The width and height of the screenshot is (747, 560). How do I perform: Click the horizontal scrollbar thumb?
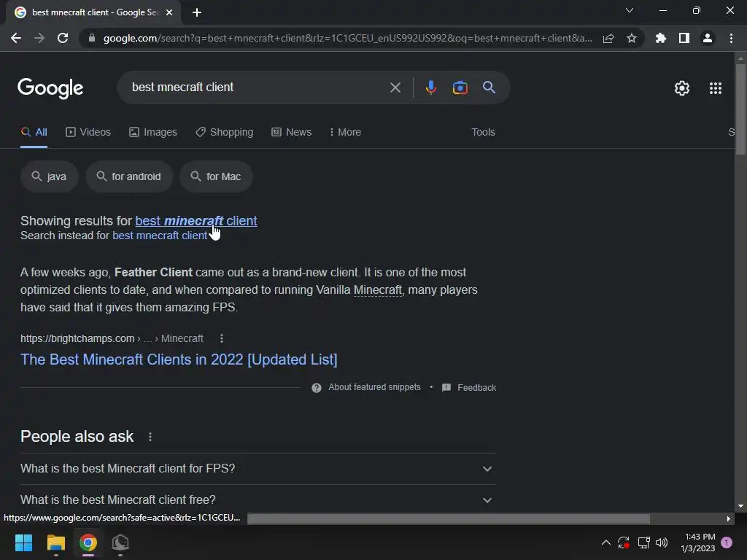[449, 518]
